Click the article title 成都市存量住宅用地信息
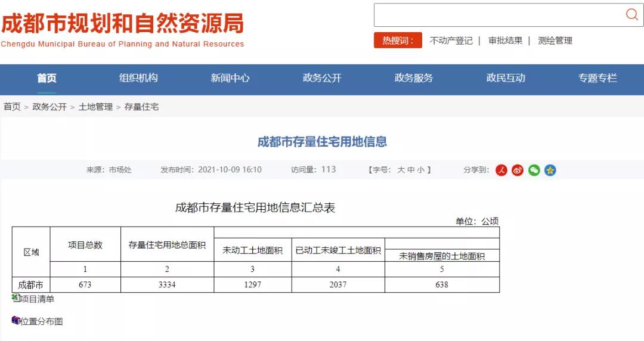This screenshot has width=644, height=341. coord(322,142)
